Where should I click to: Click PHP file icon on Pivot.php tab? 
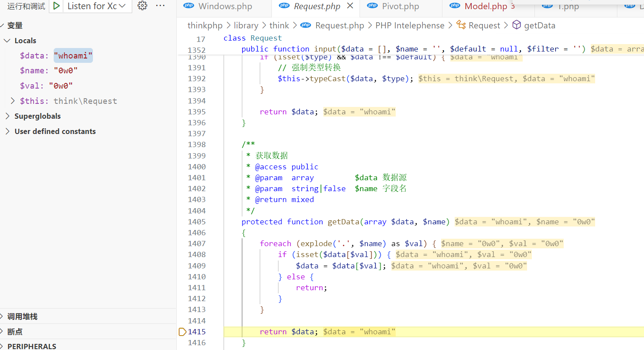tap(373, 6)
